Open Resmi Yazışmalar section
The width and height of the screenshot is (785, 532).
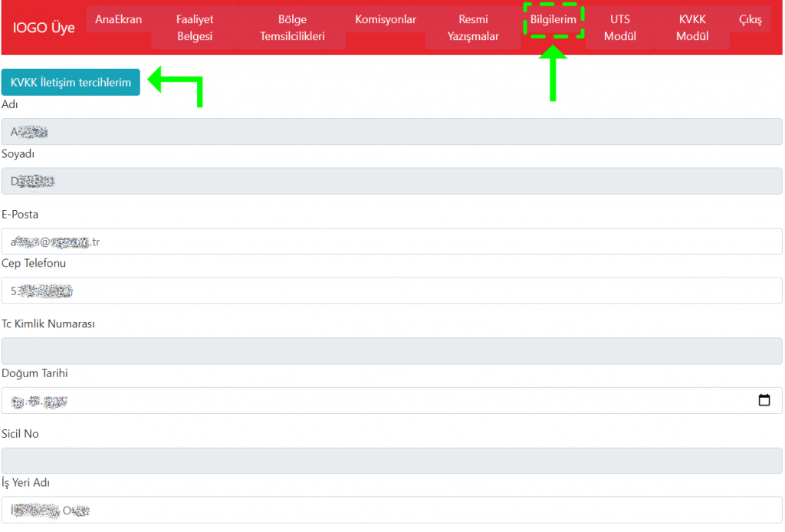tap(473, 28)
